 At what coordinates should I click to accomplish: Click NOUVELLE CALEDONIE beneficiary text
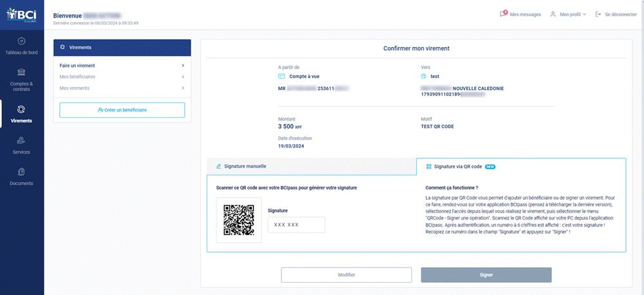478,88
